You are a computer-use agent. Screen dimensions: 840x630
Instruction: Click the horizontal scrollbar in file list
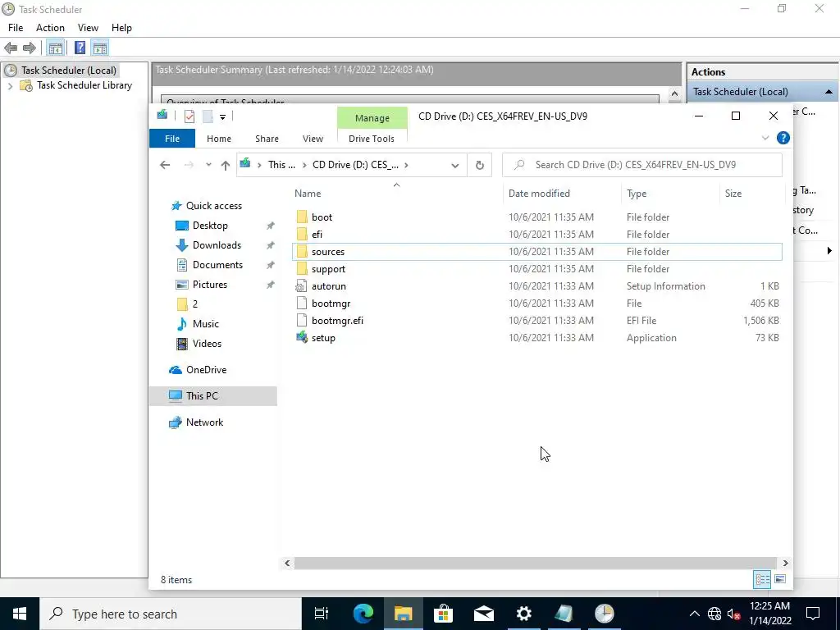pos(536,563)
